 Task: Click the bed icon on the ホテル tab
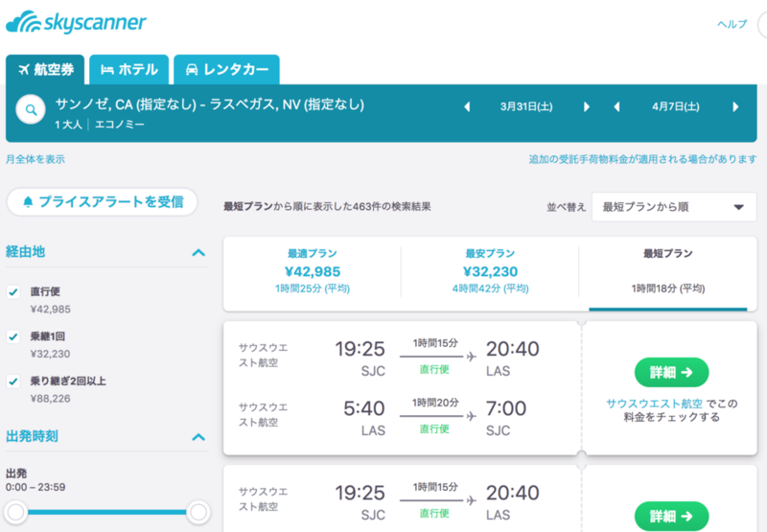point(107,70)
